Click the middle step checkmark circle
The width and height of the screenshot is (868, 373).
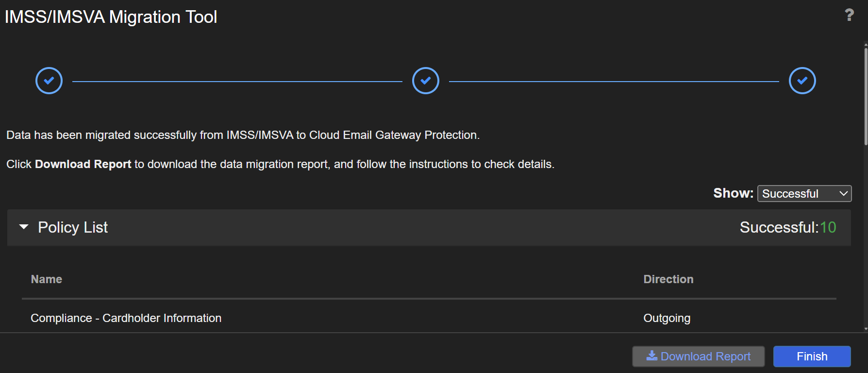[x=426, y=81]
